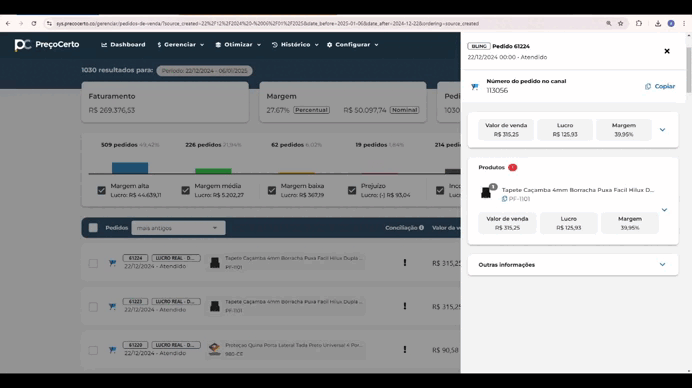Viewport: 692px width, 388px height.
Task: Toggle the Margem alta checkbox
Action: [x=102, y=190]
